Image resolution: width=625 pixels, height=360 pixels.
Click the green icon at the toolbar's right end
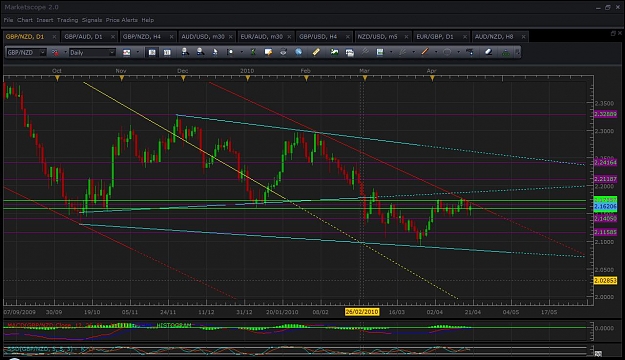tap(505, 52)
